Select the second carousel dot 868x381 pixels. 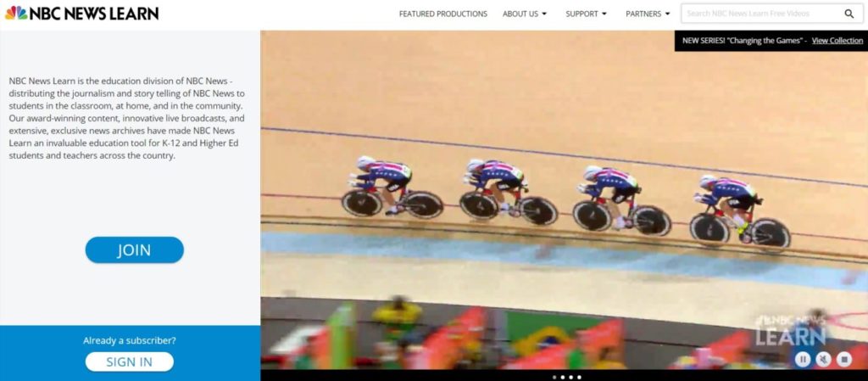tap(563, 377)
